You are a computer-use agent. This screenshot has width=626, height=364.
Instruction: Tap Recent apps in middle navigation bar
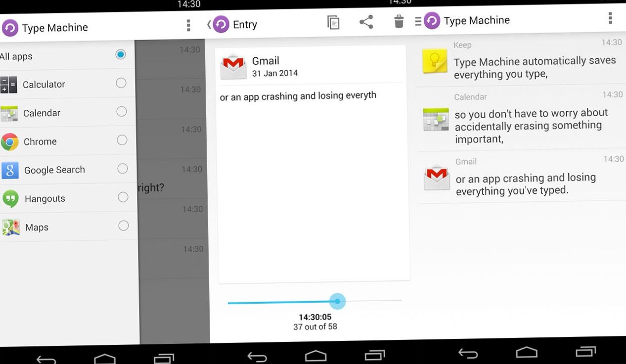click(375, 355)
